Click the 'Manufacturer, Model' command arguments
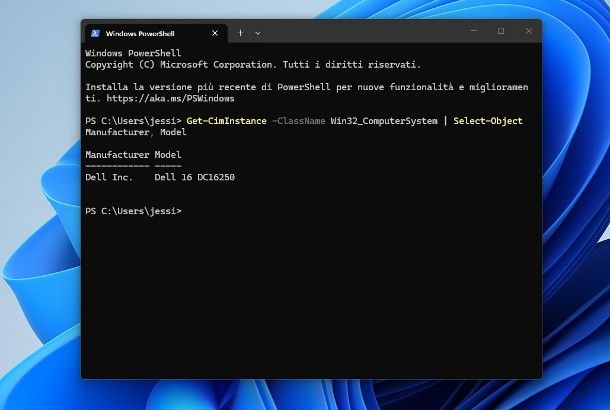The image size is (610, 410). pos(136,132)
